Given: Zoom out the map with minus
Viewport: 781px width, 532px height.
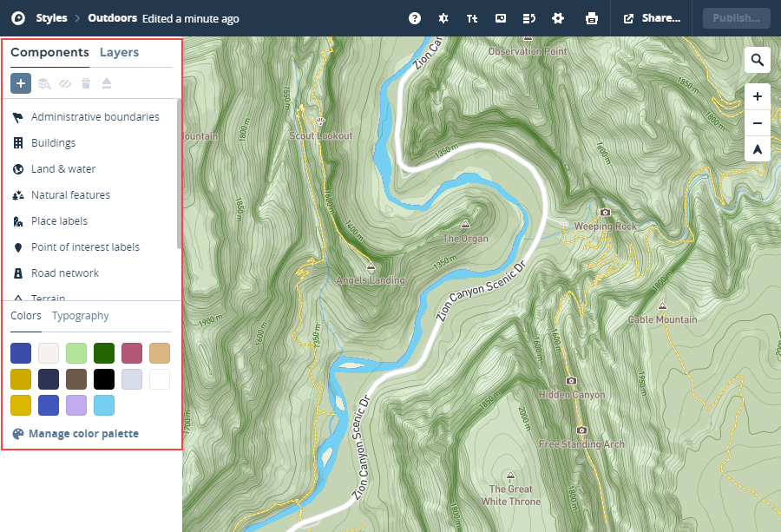Looking at the screenshot, I should [x=757, y=123].
